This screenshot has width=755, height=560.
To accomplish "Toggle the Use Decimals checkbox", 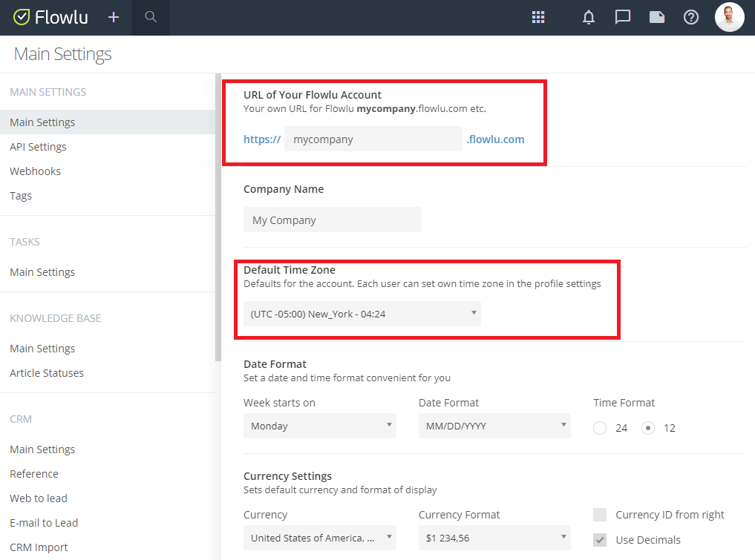I will point(600,540).
